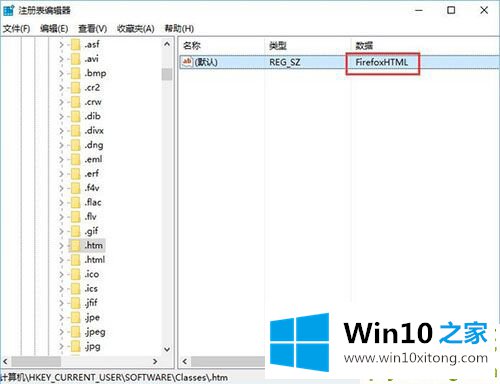Click the .gif folder icon

pyautogui.click(x=76, y=231)
